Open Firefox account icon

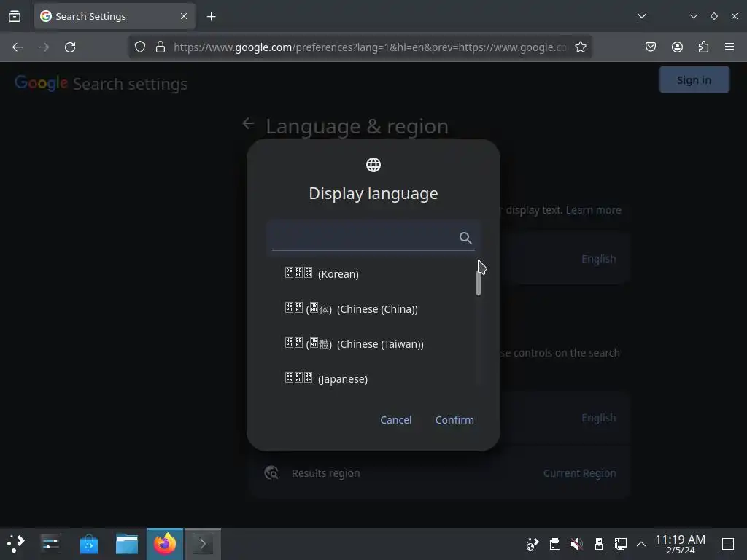(677, 47)
